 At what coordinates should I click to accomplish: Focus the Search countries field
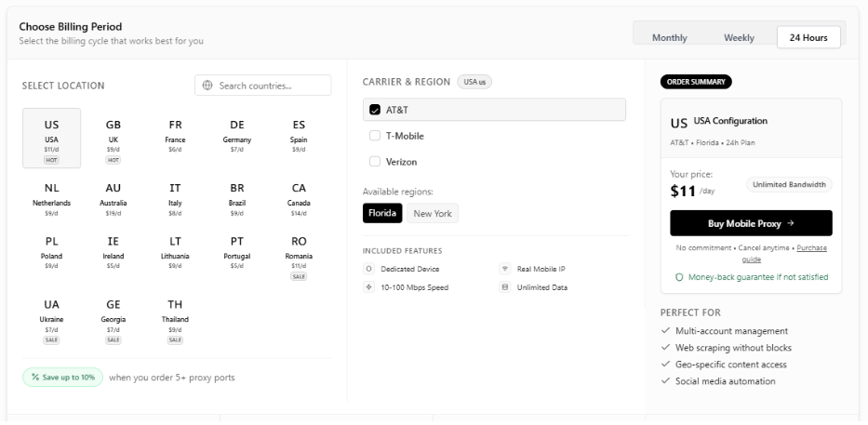pos(263,86)
